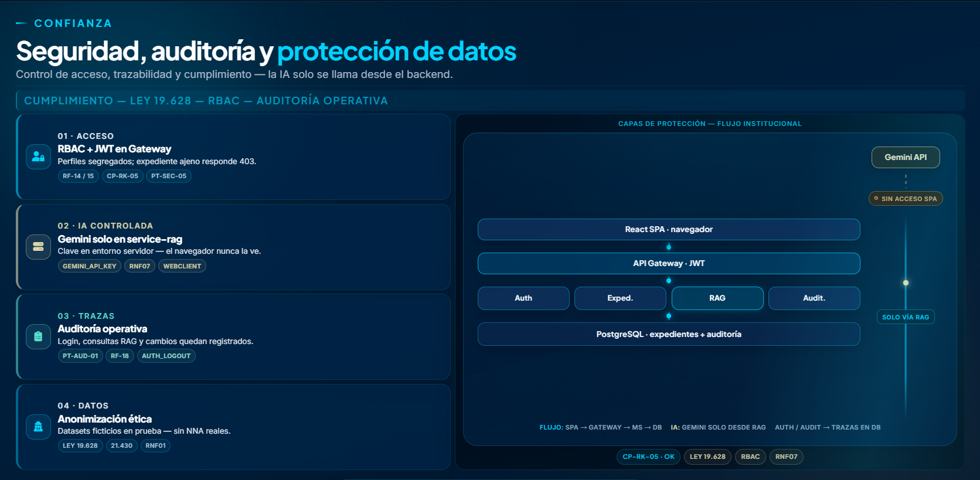Click the Auditoría operativa heading
This screenshot has width=980, height=480.
coord(102,329)
